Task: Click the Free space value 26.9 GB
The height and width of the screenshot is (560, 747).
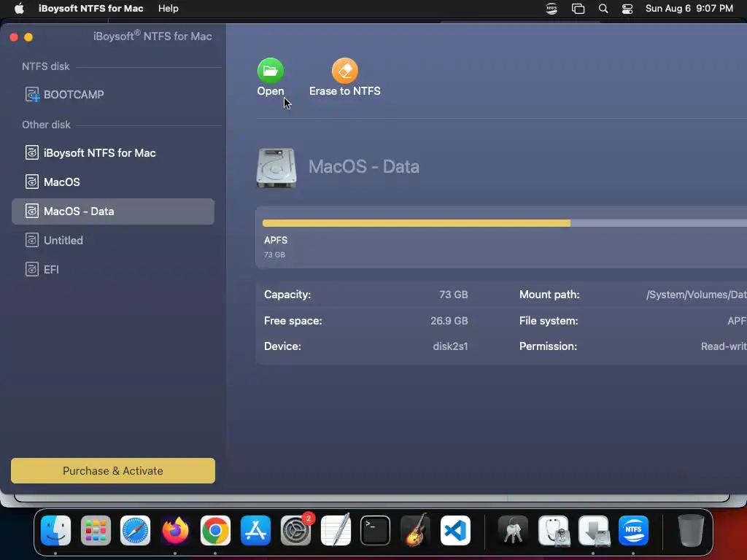Action: tap(449, 321)
